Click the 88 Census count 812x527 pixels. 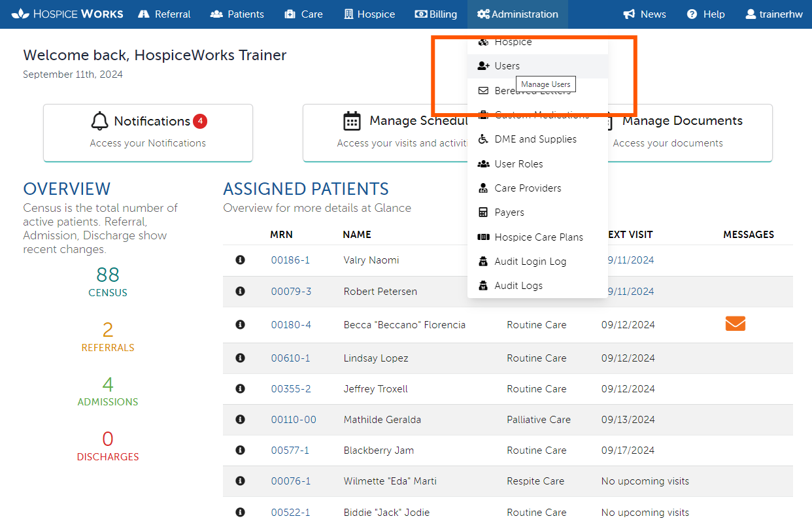[108, 274]
